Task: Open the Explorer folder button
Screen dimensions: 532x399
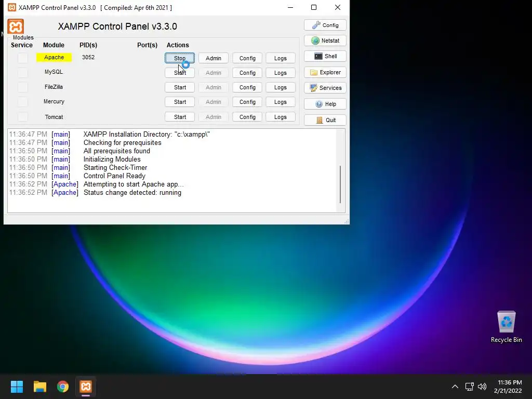Action: click(x=325, y=72)
